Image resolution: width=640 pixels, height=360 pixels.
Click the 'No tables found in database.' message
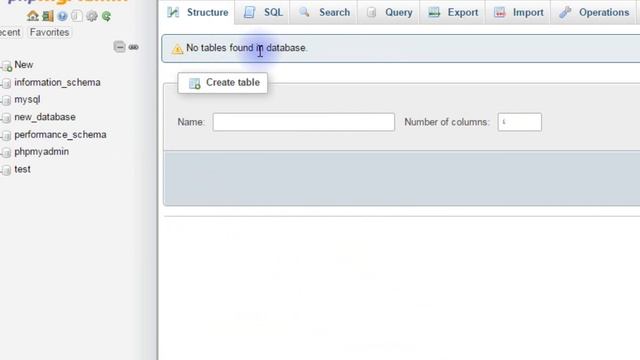[x=247, y=48]
